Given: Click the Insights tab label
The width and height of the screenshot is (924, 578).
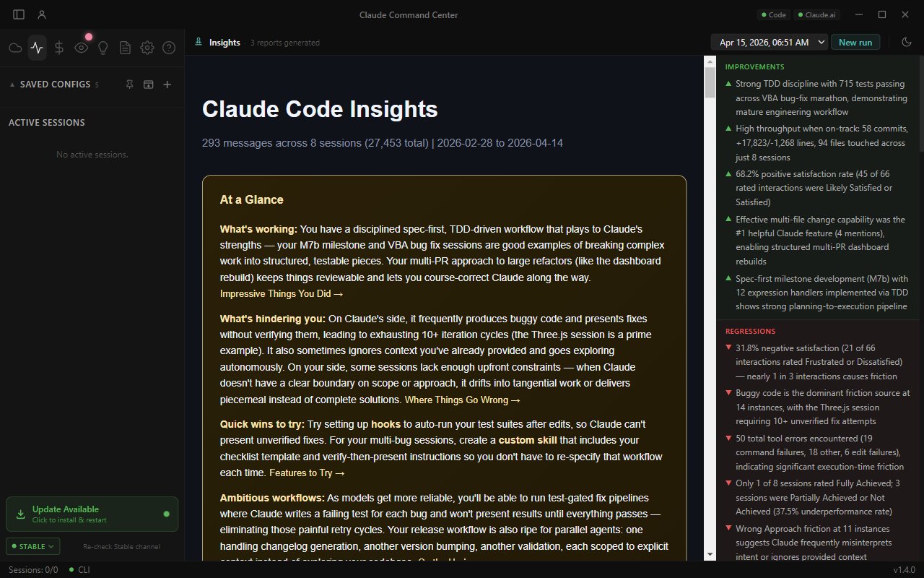Looking at the screenshot, I should (225, 43).
